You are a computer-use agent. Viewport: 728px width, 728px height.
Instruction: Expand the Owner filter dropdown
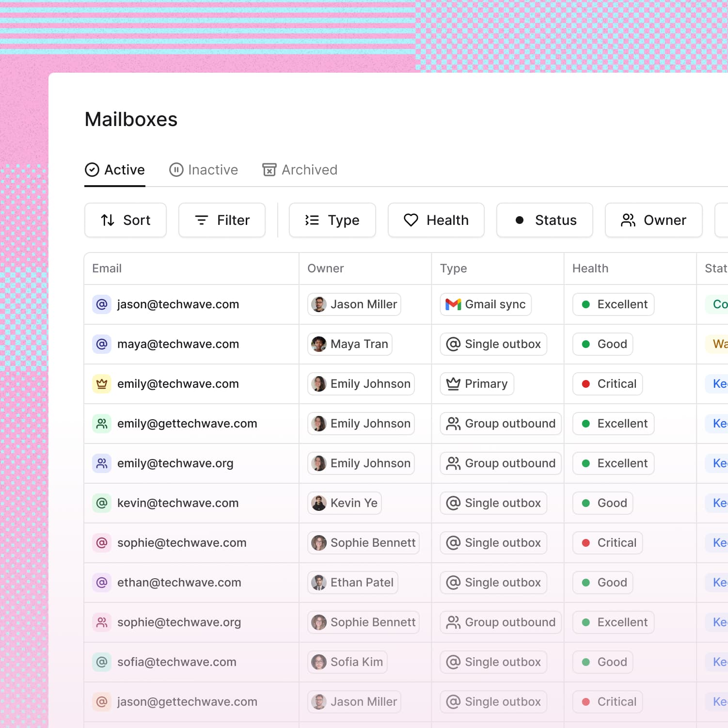[x=653, y=220]
